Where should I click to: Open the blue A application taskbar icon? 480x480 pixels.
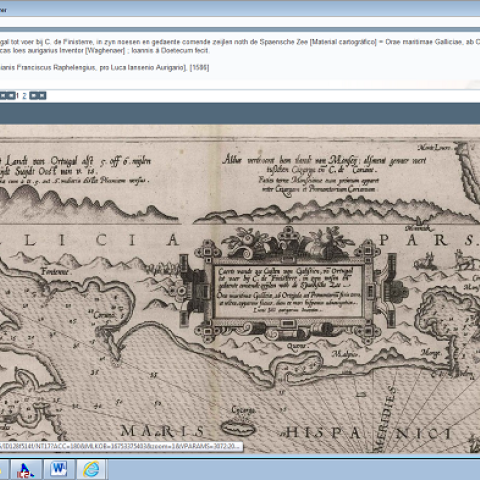26,469
